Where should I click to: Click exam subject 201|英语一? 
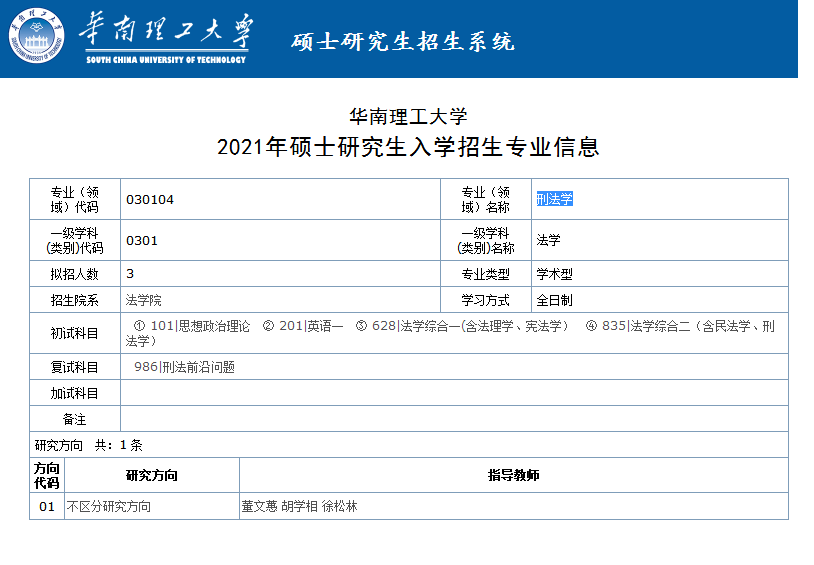pos(311,326)
